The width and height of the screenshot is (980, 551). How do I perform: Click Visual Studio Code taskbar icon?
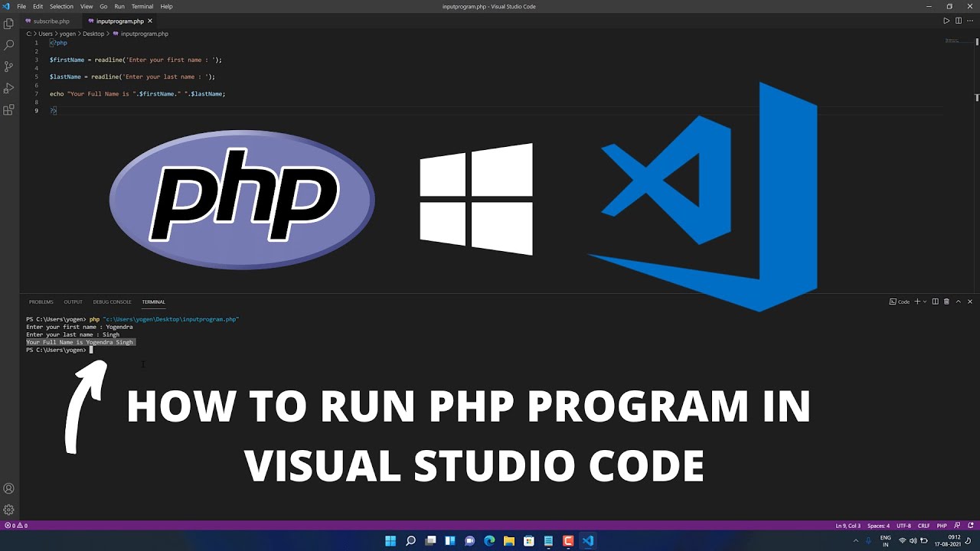coord(588,541)
